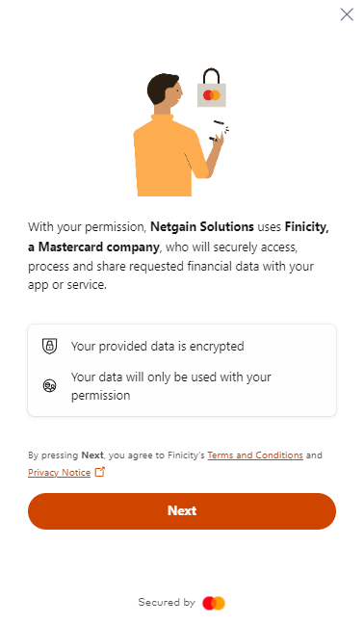Click the phone in the person's hand
The height and width of the screenshot is (624, 364).
[217, 131]
